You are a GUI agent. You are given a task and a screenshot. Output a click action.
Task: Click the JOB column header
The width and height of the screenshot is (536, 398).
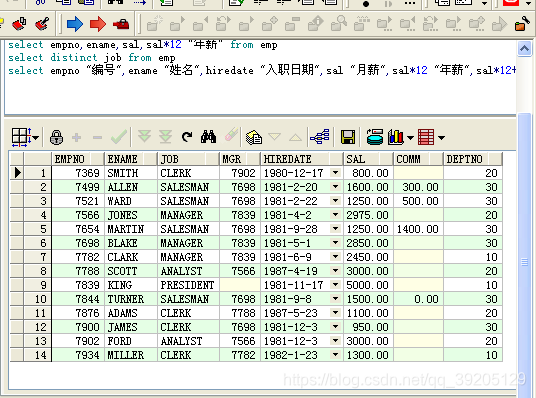[x=188, y=159]
